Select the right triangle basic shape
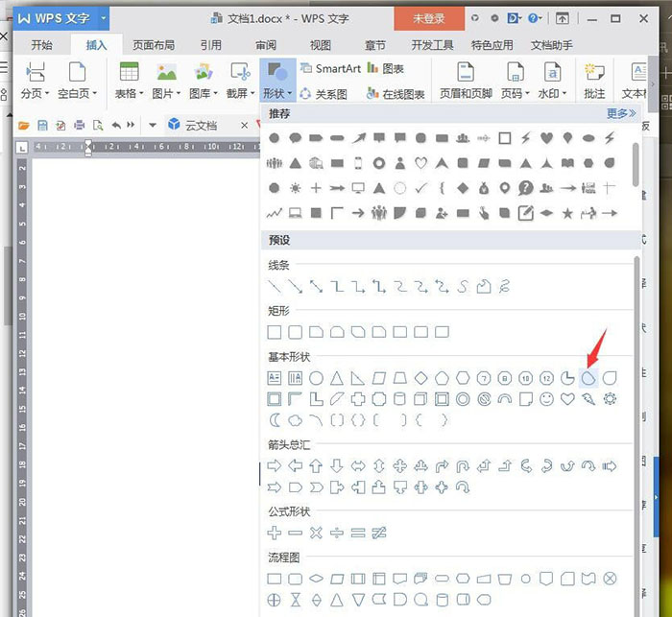 click(x=358, y=378)
